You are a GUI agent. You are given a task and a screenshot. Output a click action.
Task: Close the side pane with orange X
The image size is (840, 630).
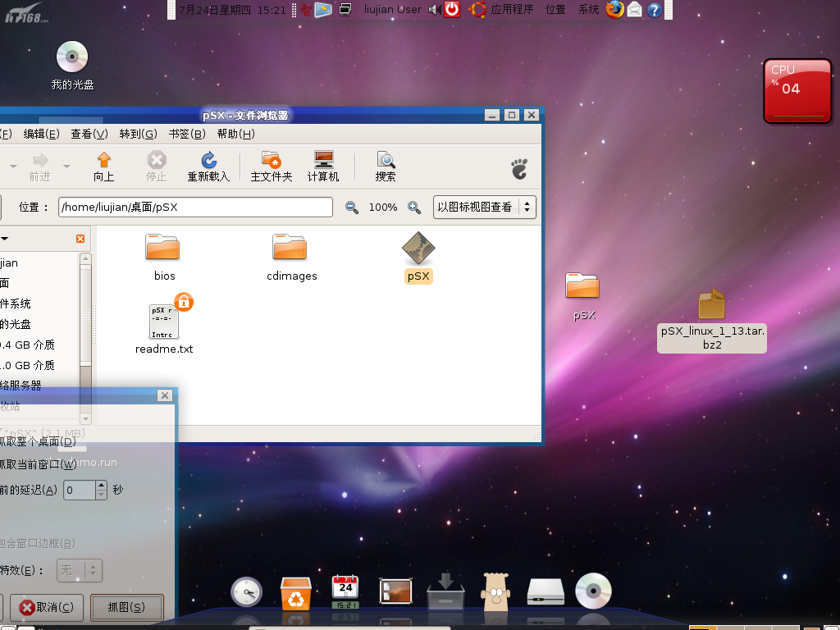pos(80,239)
